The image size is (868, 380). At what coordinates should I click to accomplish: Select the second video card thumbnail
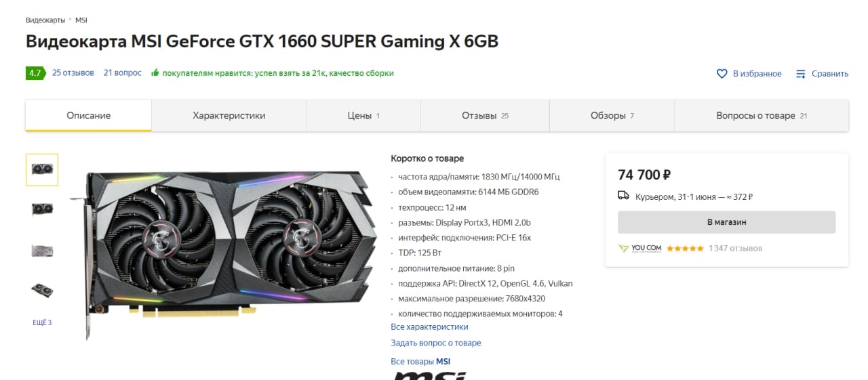(x=42, y=209)
